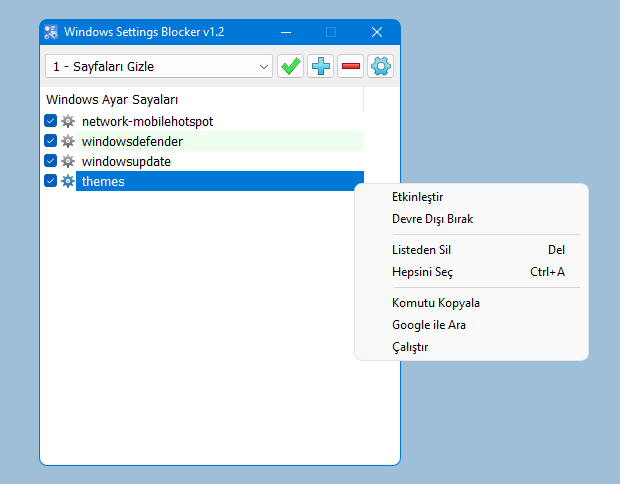Uncheck the network-mobilehotspot checkbox
620x484 pixels.
click(x=51, y=121)
